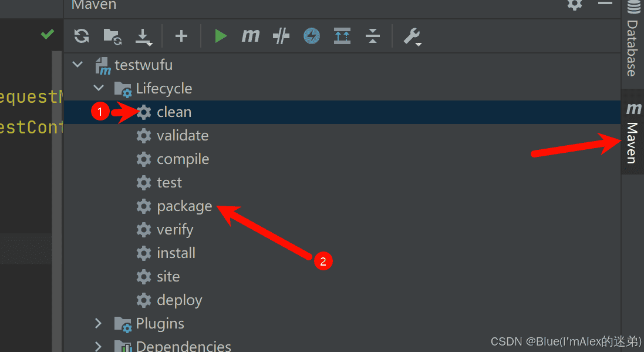The height and width of the screenshot is (352, 644).
Task: Expand the Plugins node
Action: pos(99,323)
